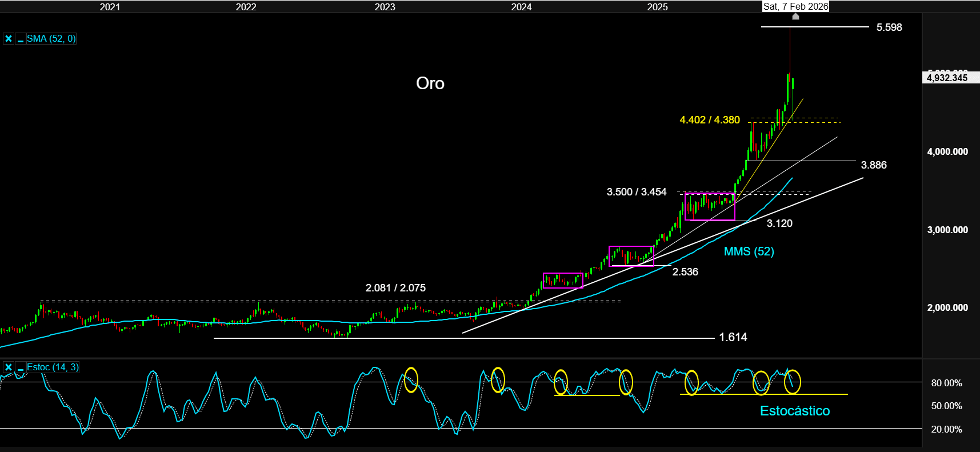Click the 2,000.000 price axis value
Image resolution: width=980 pixels, height=452 pixels.
pyautogui.click(x=947, y=308)
